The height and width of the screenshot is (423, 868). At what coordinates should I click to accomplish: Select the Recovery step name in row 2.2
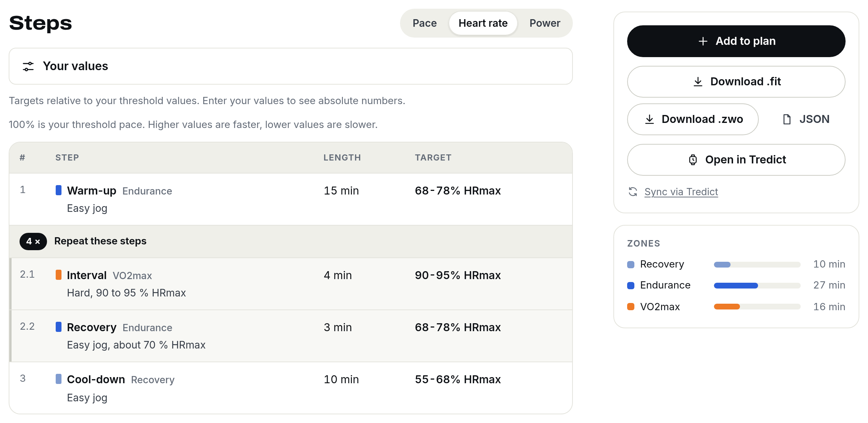click(x=92, y=327)
